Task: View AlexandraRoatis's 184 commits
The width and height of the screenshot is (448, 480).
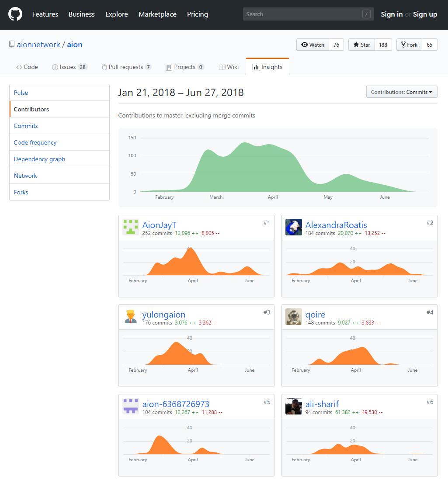Action: click(320, 233)
